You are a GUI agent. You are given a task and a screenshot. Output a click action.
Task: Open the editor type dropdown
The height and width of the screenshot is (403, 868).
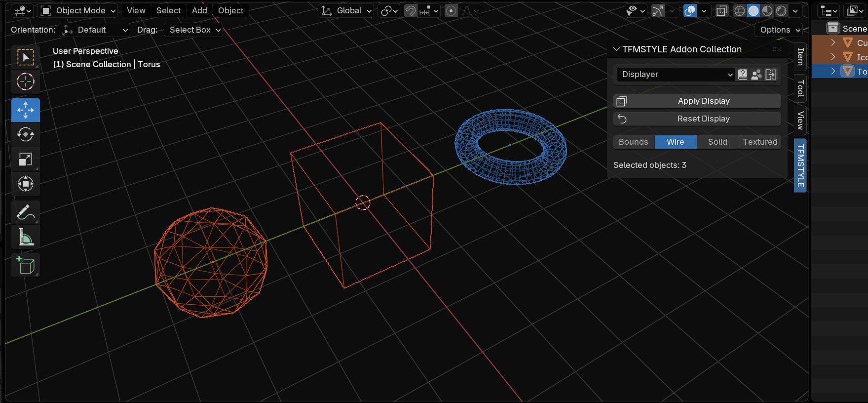pyautogui.click(x=23, y=11)
